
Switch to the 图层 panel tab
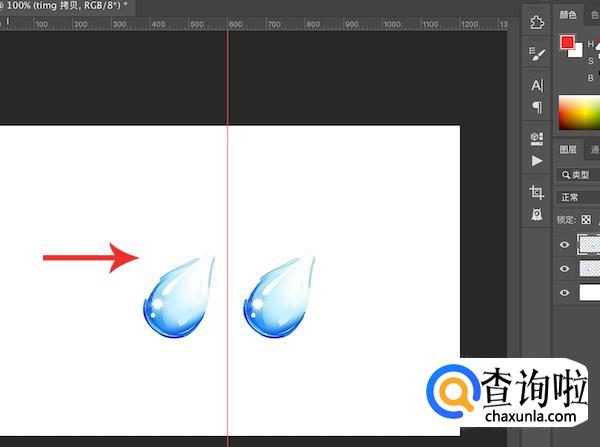click(x=568, y=150)
